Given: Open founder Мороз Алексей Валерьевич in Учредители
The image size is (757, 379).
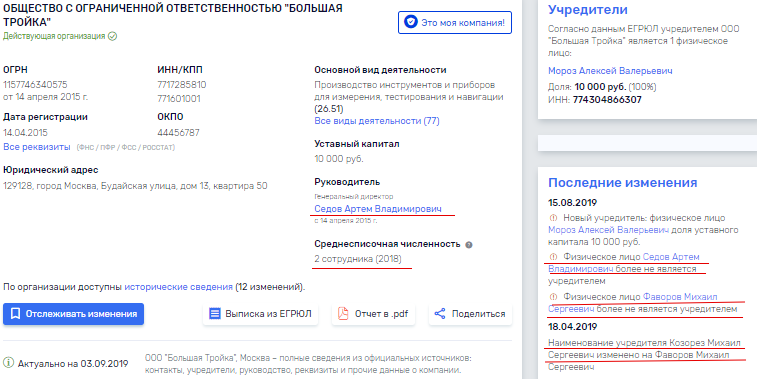Looking at the screenshot, I should pyautogui.click(x=610, y=71).
